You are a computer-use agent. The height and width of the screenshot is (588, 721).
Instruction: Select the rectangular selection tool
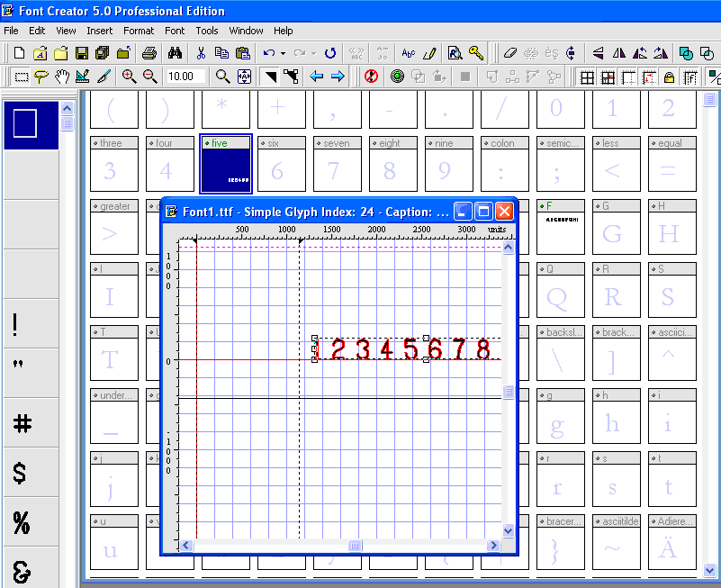(x=21, y=77)
